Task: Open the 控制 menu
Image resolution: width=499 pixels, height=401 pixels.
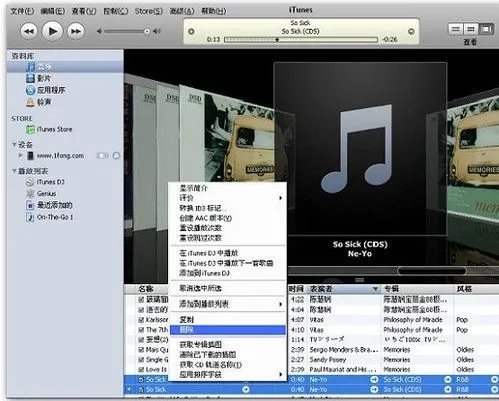Action: (116, 11)
